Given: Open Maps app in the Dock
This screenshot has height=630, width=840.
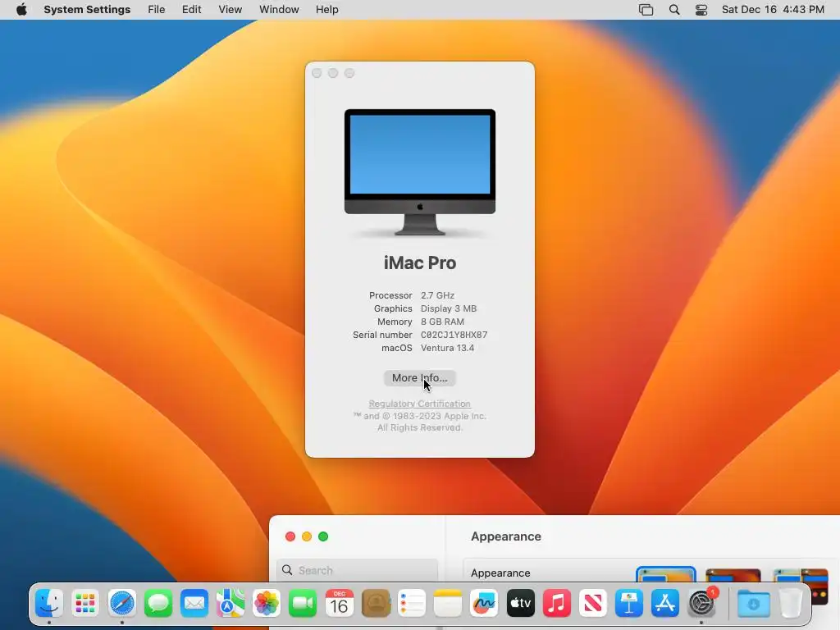Looking at the screenshot, I should click(x=231, y=603).
